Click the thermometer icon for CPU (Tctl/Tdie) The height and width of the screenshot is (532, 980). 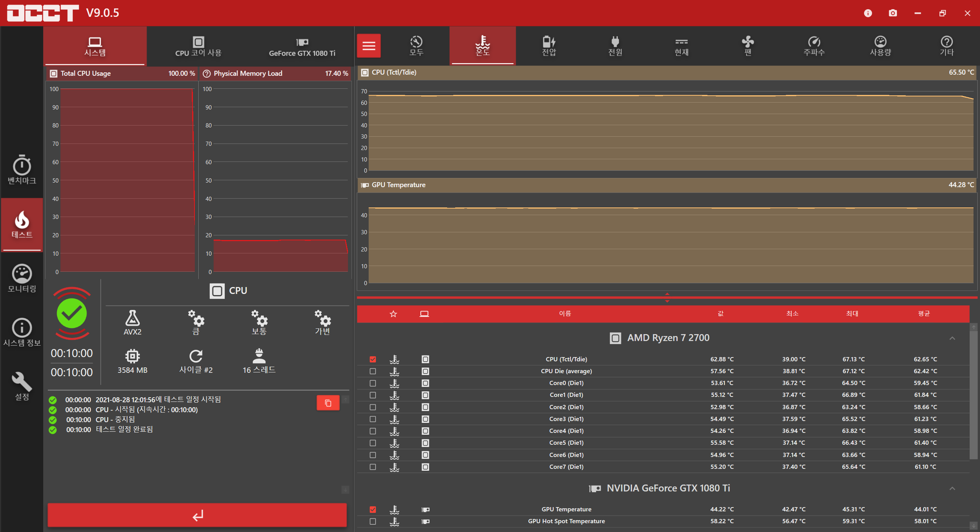(x=394, y=359)
